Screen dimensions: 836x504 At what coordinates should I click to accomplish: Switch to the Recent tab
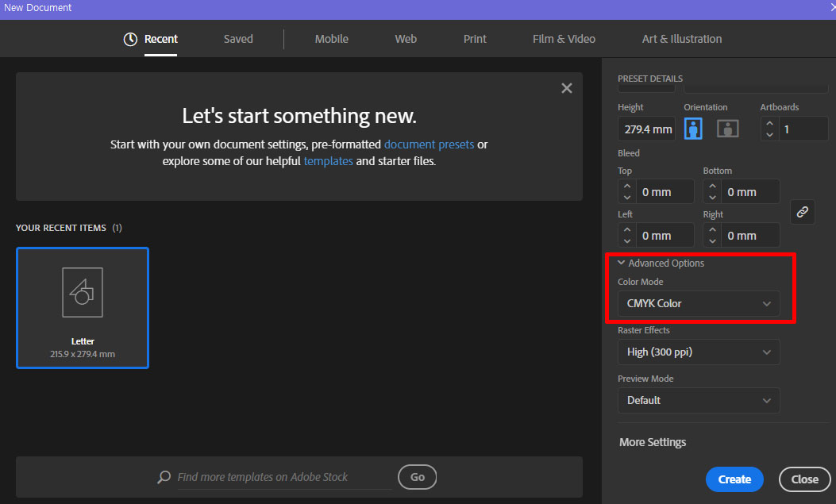click(160, 39)
